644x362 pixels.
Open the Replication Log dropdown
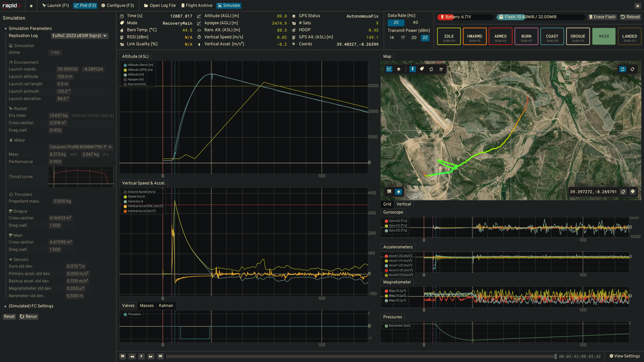point(80,36)
